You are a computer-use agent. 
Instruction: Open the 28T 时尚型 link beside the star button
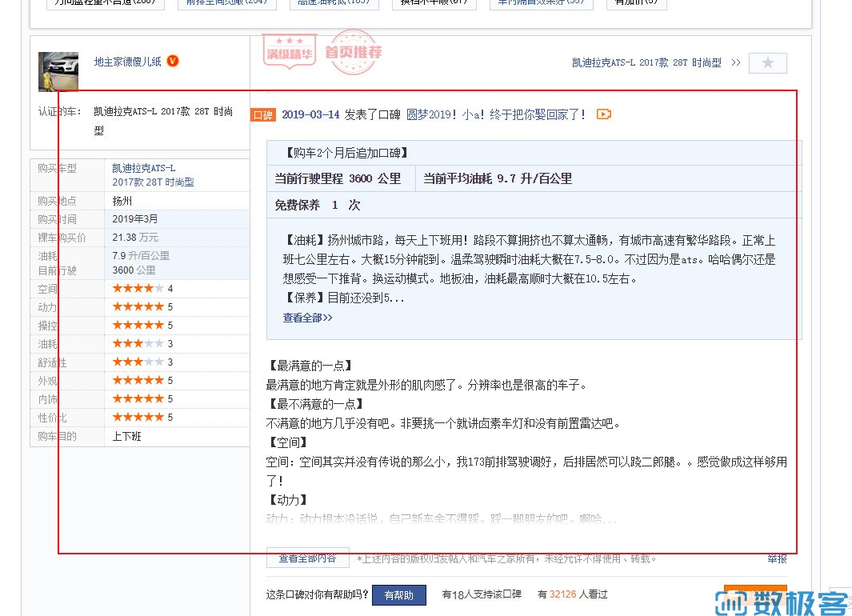pos(646,62)
